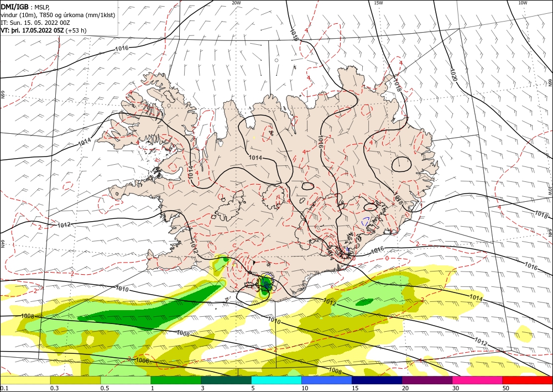This screenshot has width=553, height=392.
Task: Click the 'DMI/IGB : MSLP,' title text
Action: click(25, 7)
